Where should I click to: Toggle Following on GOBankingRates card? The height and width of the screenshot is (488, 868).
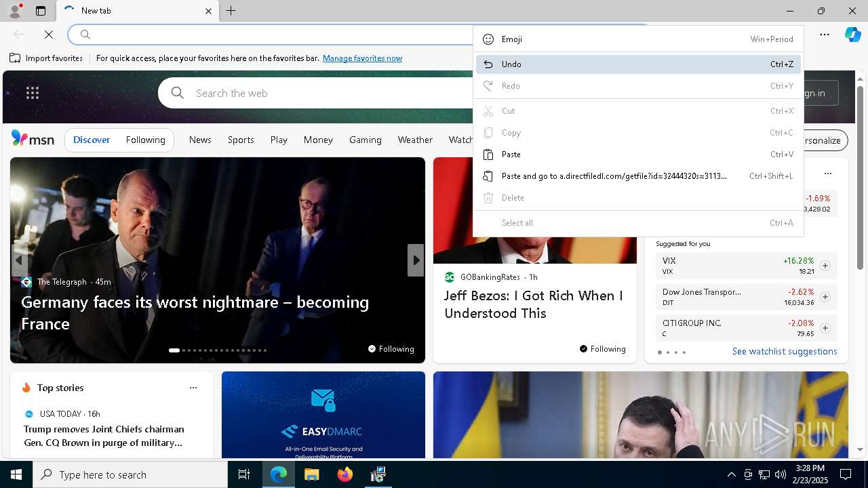point(602,348)
